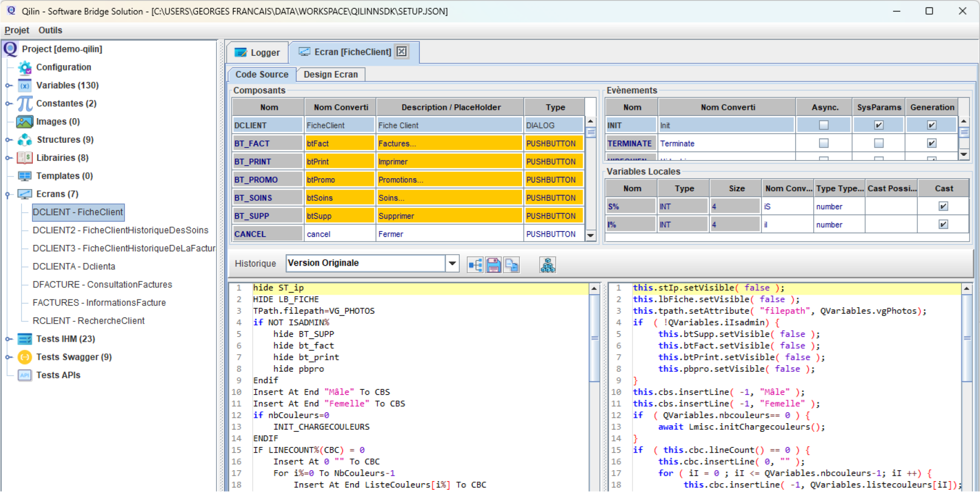The image size is (980, 492).
Task: Select RCLIENT - RechercheClient screen
Action: coord(89,321)
